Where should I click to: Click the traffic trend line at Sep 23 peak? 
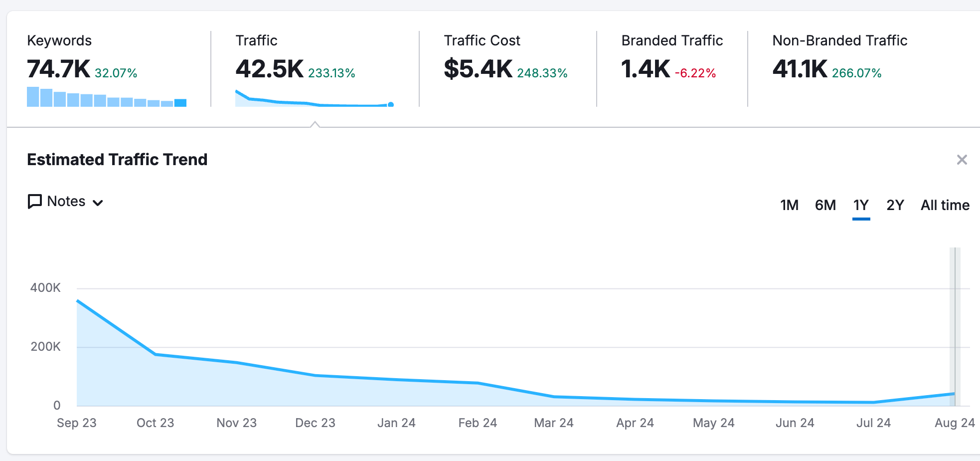click(x=77, y=300)
